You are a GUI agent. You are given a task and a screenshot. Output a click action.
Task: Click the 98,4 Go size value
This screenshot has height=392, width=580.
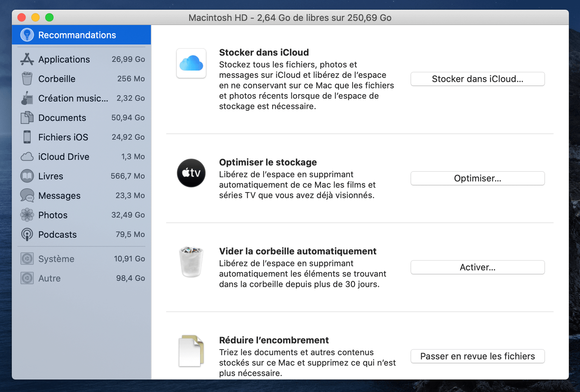pos(130,278)
